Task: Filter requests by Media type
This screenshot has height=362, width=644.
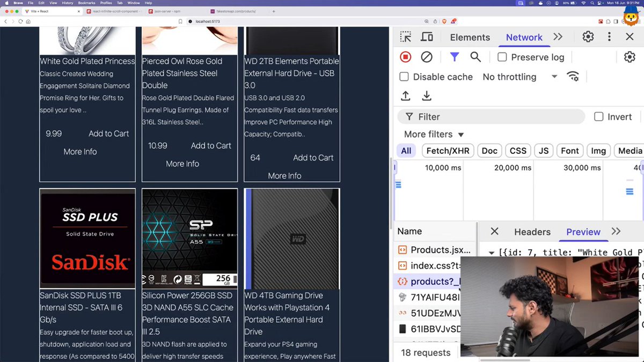Action: pyautogui.click(x=629, y=151)
